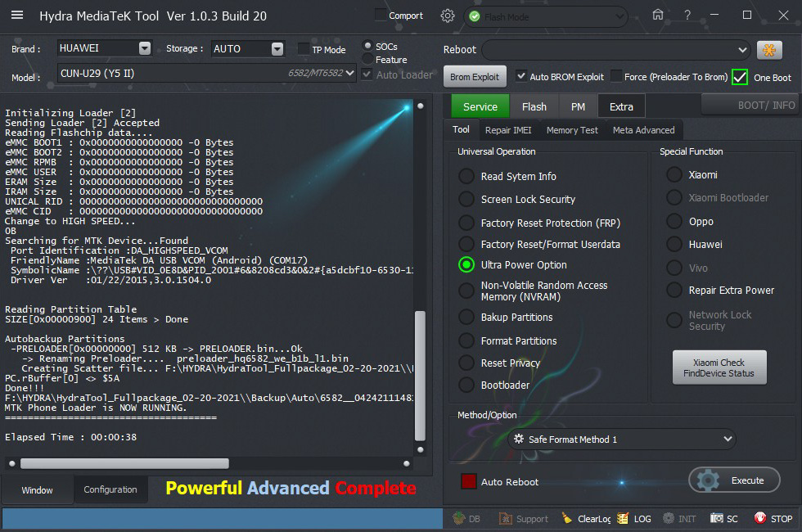802x532 pixels.
Task: Click the Brom Exploit button
Action: 475,77
